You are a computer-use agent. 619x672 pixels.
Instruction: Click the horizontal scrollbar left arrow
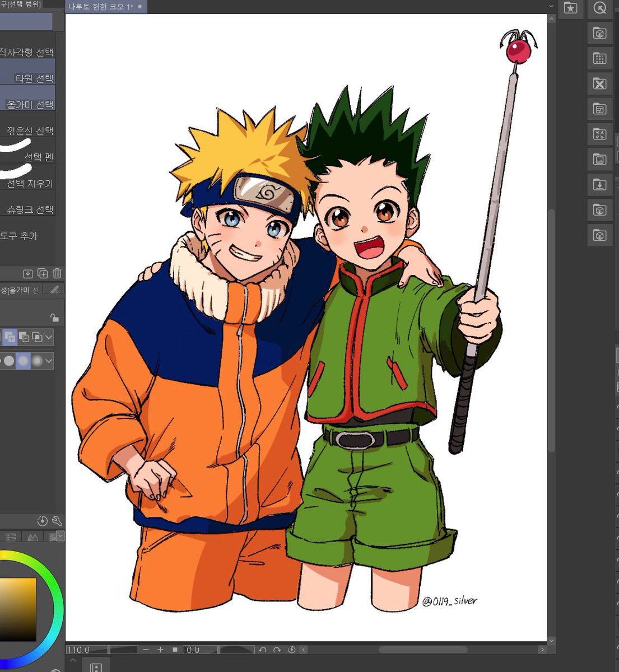[304, 650]
